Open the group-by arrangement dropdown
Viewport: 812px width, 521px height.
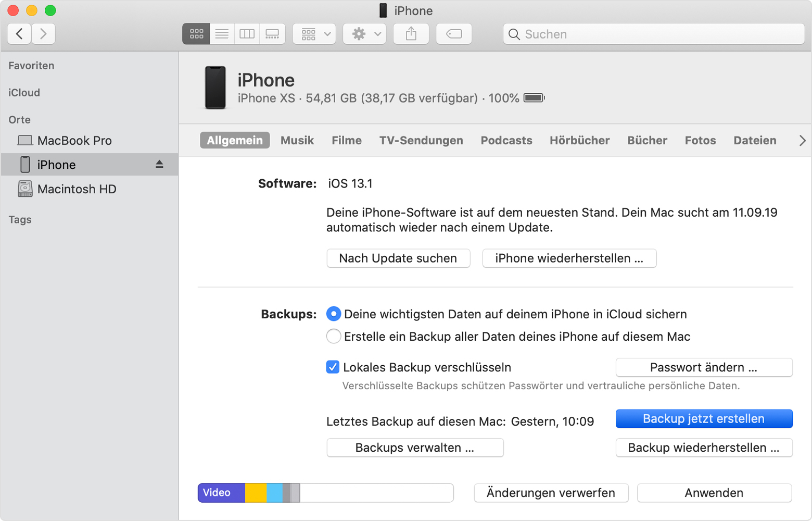(x=314, y=34)
